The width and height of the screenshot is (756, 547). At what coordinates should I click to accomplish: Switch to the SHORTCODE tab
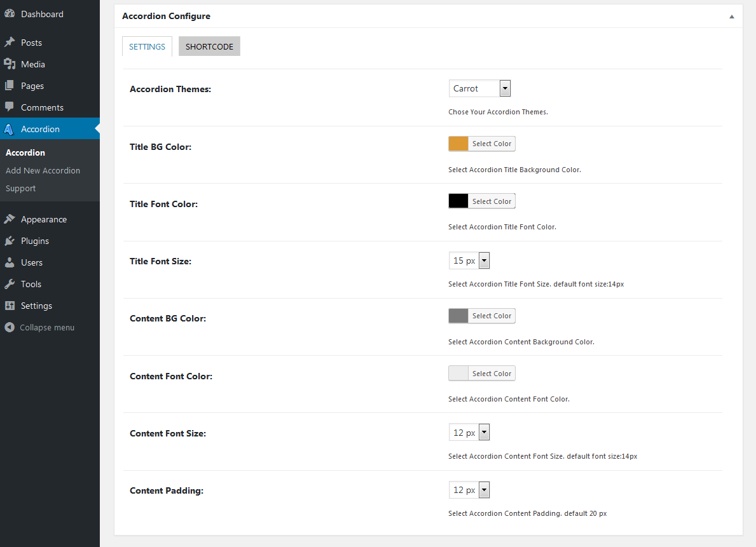(x=209, y=46)
